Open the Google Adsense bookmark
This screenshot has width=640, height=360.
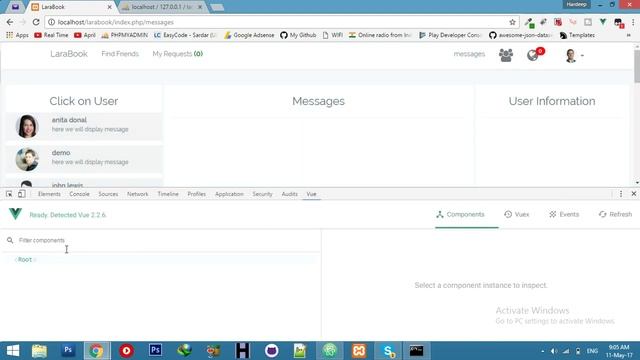249,35
